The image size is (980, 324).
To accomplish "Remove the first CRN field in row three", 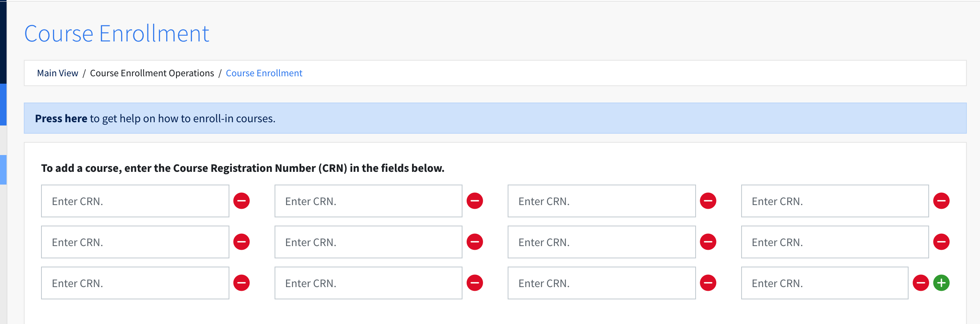I will tap(242, 283).
